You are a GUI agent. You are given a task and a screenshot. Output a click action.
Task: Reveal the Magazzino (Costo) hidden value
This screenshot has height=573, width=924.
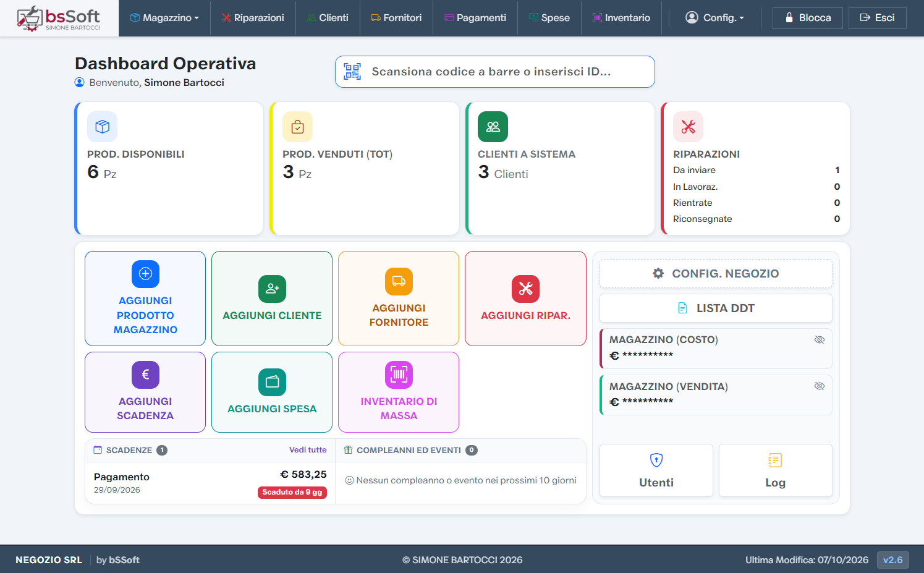[820, 340]
